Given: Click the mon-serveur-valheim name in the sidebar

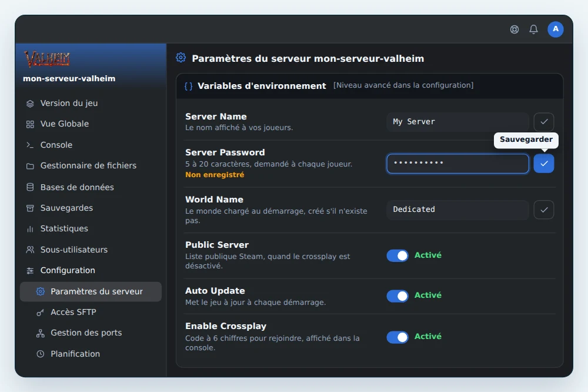Looking at the screenshot, I should (69, 78).
